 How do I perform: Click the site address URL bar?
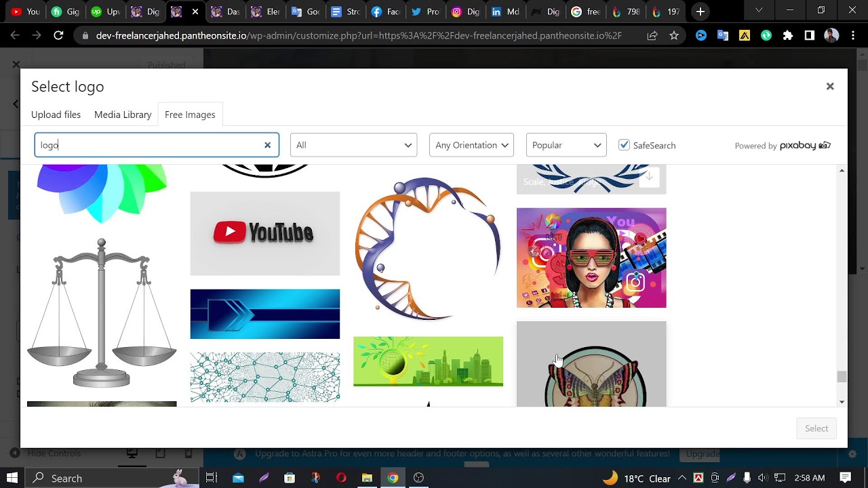tap(359, 35)
